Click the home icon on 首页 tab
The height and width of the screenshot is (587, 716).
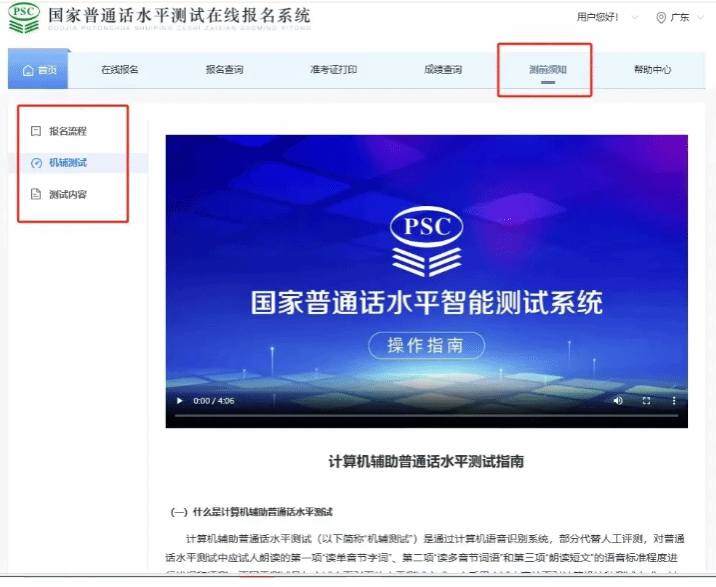pyautogui.click(x=27, y=70)
